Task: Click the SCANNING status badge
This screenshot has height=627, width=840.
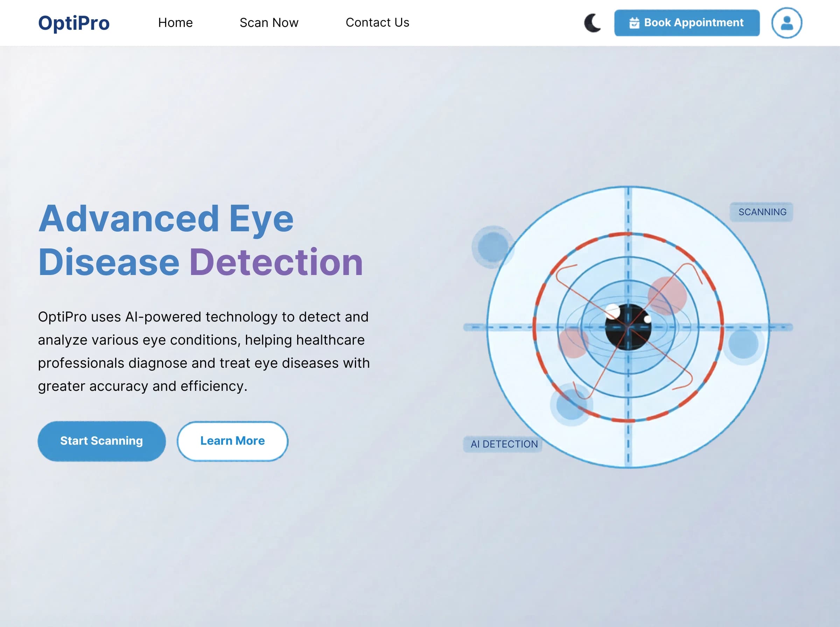Action: coord(762,212)
